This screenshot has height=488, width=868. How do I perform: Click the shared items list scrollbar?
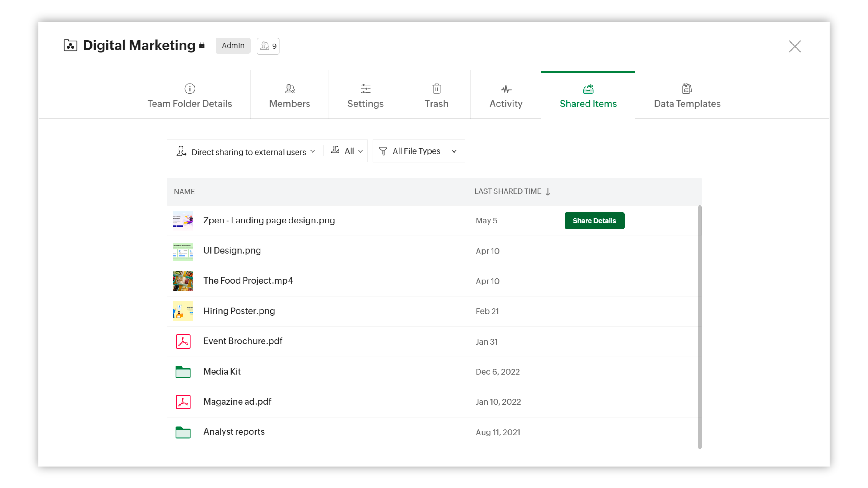pos(700,327)
